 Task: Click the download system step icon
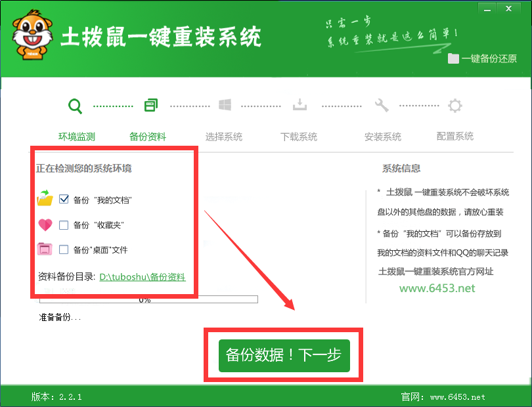point(299,105)
